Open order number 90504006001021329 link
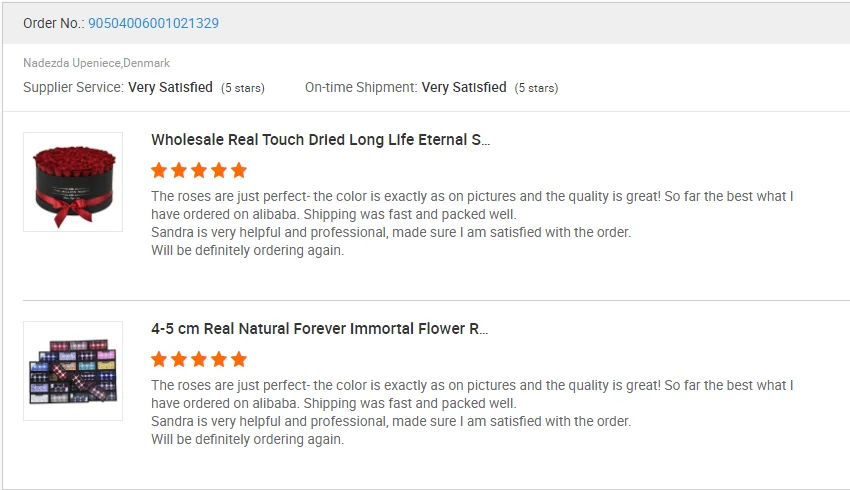Screen dimensions: 850x490 click(153, 23)
